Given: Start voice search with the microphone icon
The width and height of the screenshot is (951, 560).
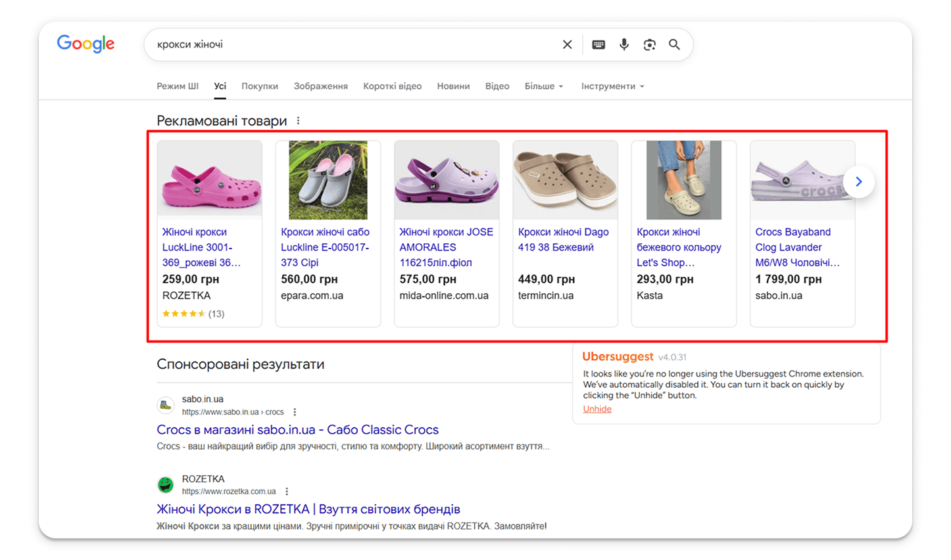Looking at the screenshot, I should (x=624, y=45).
